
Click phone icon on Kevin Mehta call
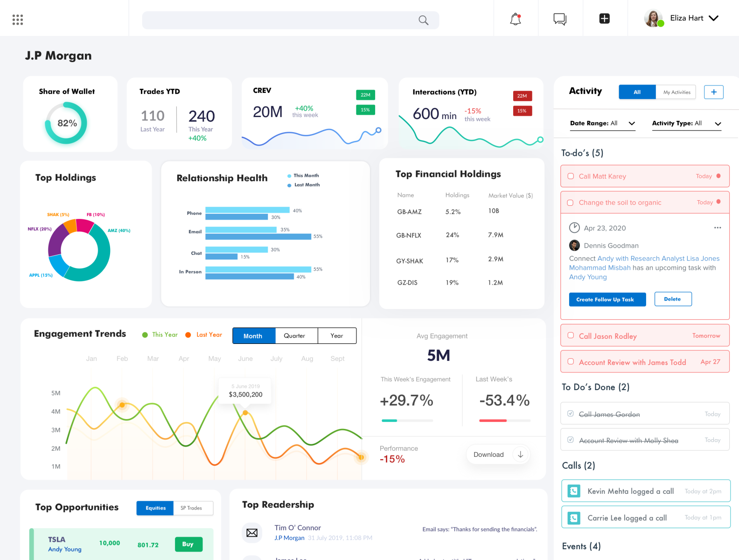coord(574,491)
